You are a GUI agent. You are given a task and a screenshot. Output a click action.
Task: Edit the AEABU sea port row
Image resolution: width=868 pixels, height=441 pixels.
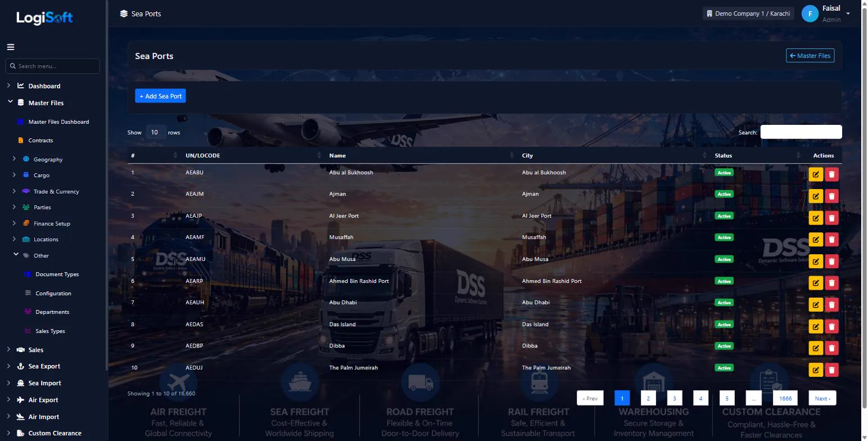tap(816, 174)
